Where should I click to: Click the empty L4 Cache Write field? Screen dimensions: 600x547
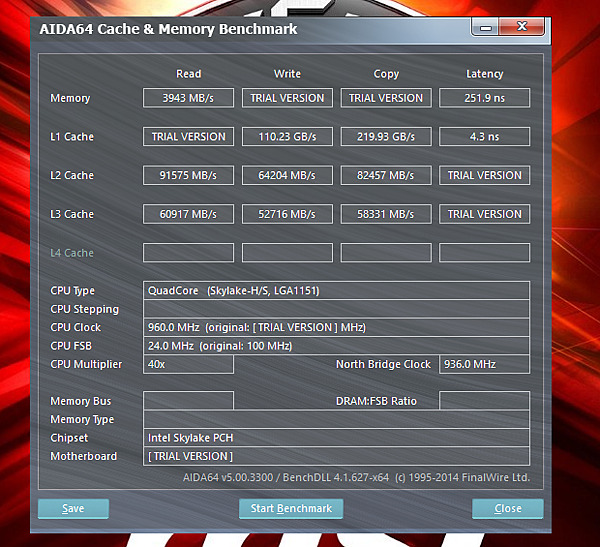coord(287,253)
